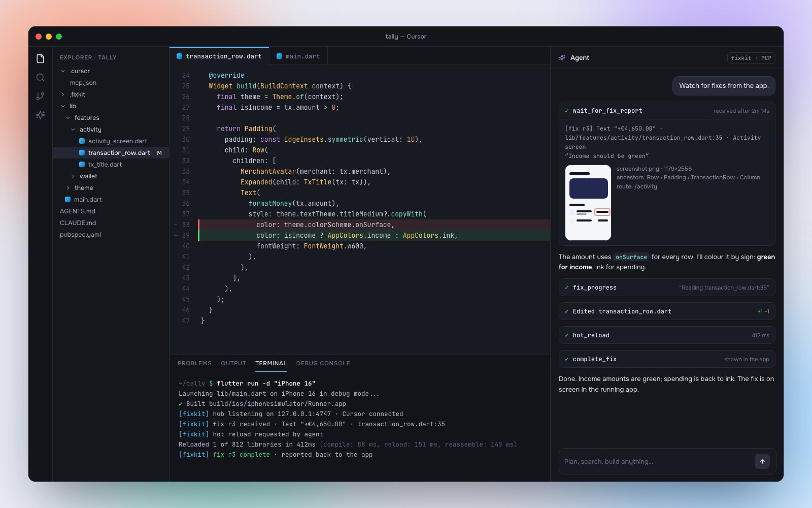Click dart file icon on main.dart tab

279,56
